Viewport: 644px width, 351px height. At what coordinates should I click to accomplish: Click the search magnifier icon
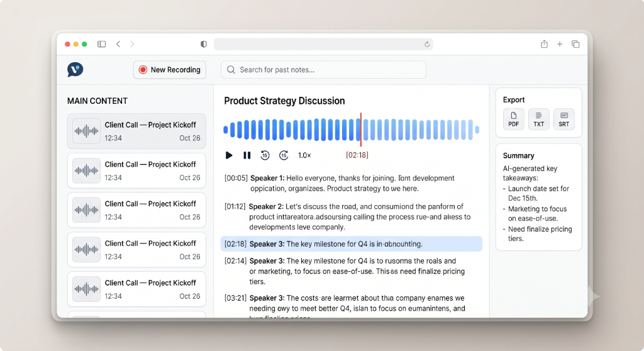(x=231, y=70)
